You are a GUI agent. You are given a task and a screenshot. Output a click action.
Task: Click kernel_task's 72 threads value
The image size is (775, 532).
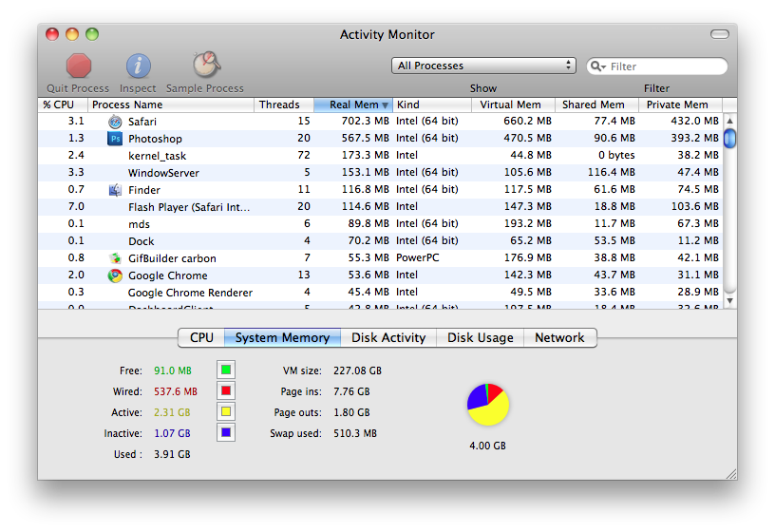304,155
